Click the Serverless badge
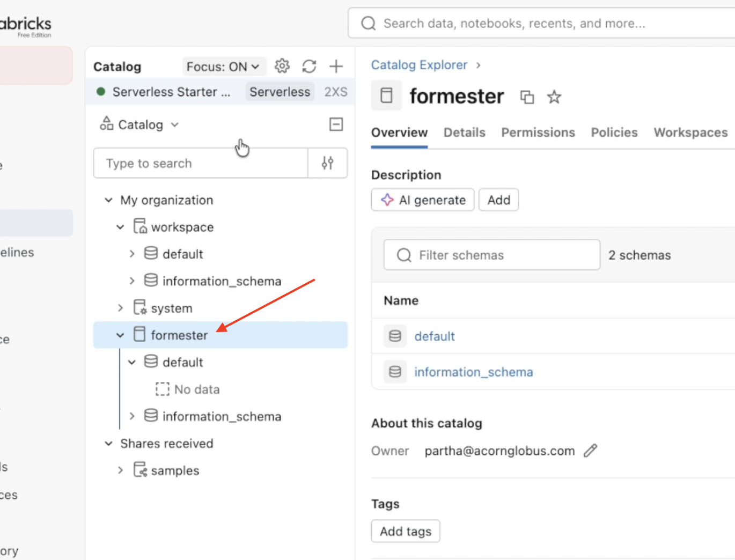This screenshot has width=735, height=560. pyautogui.click(x=280, y=92)
